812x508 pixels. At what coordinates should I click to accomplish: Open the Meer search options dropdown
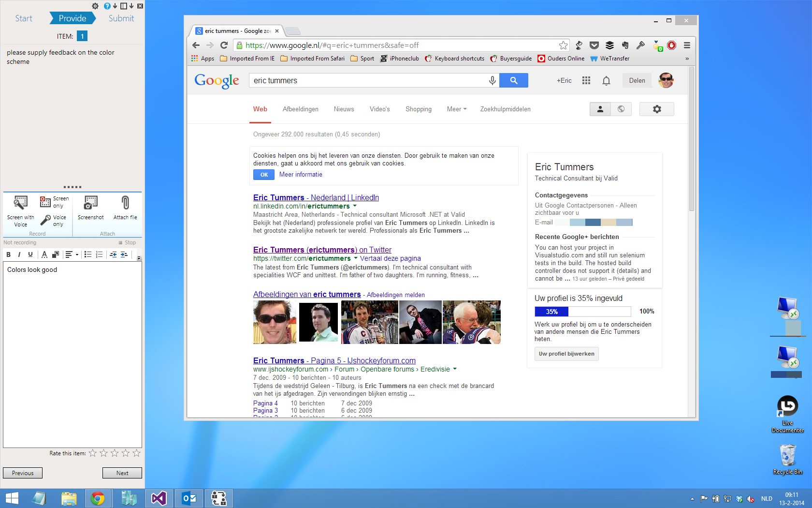pos(456,109)
